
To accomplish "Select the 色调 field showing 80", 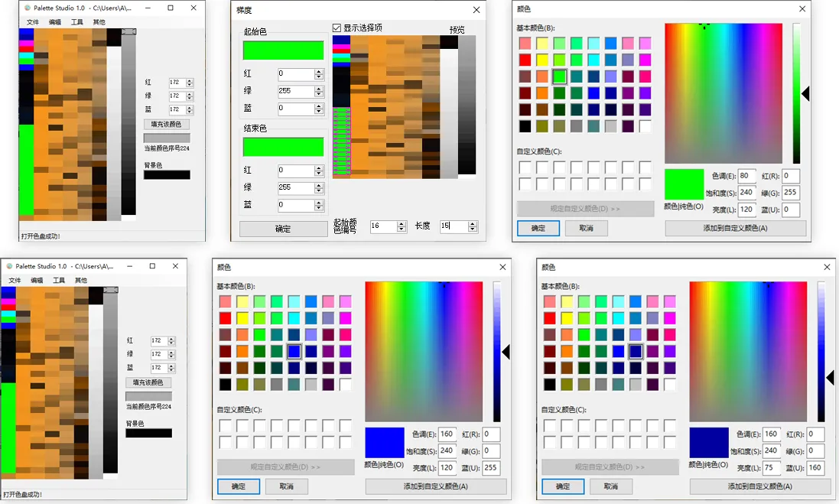I will coord(746,175).
